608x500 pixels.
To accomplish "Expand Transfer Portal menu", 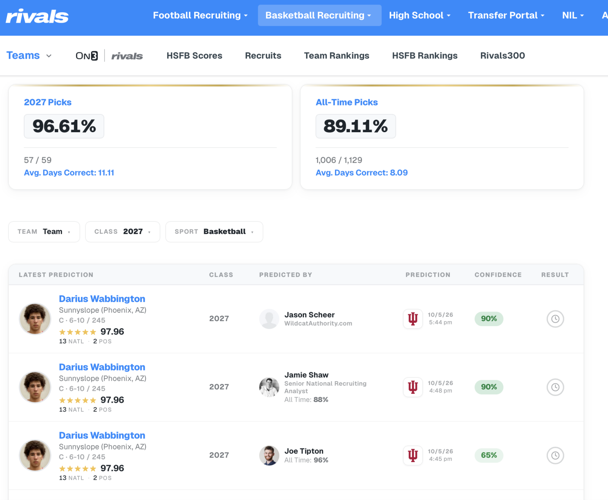I will coord(506,16).
